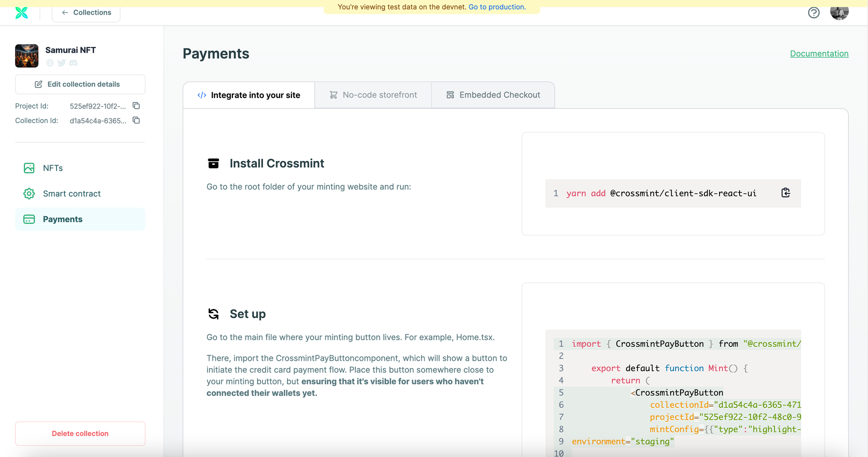Click the import CrossmintPayButton code line
The width and height of the screenshot is (868, 457).
click(686, 344)
